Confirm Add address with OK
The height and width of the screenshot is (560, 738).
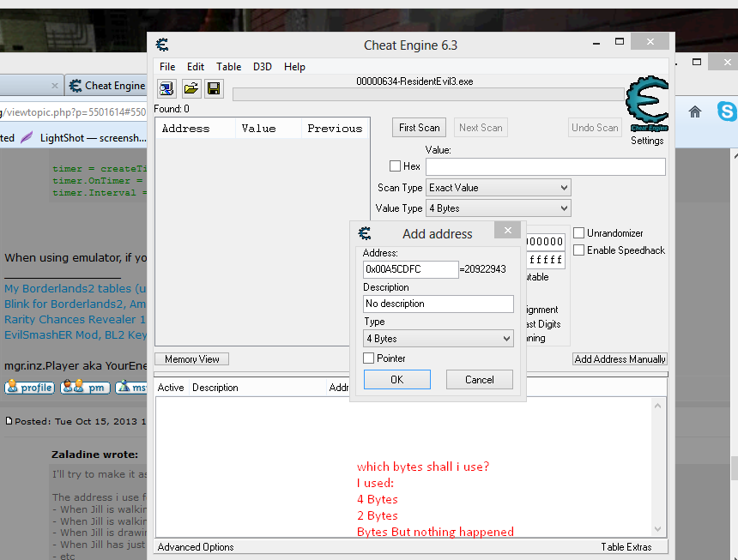pos(396,379)
